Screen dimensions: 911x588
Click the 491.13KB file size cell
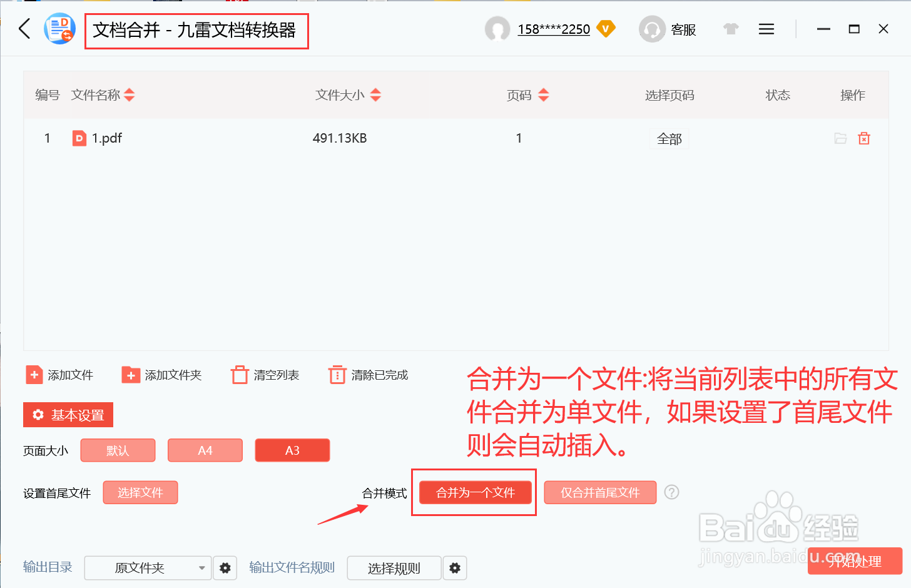tap(340, 138)
